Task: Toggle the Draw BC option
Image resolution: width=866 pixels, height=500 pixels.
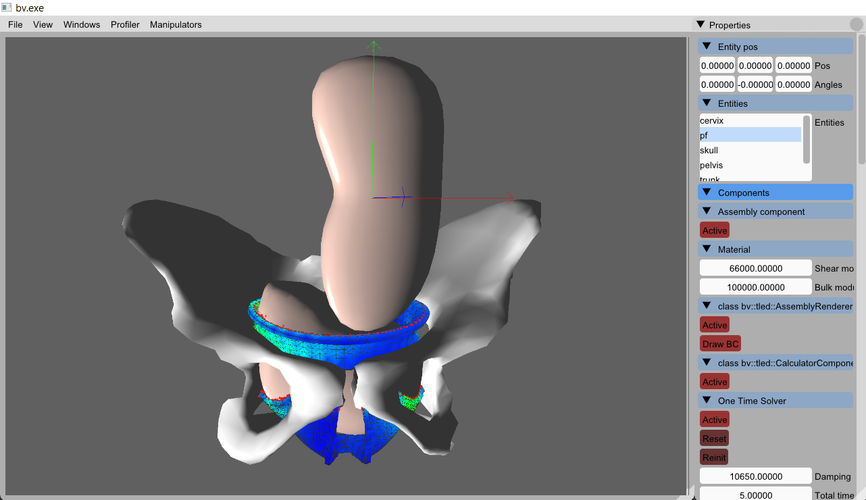Action: tap(720, 344)
